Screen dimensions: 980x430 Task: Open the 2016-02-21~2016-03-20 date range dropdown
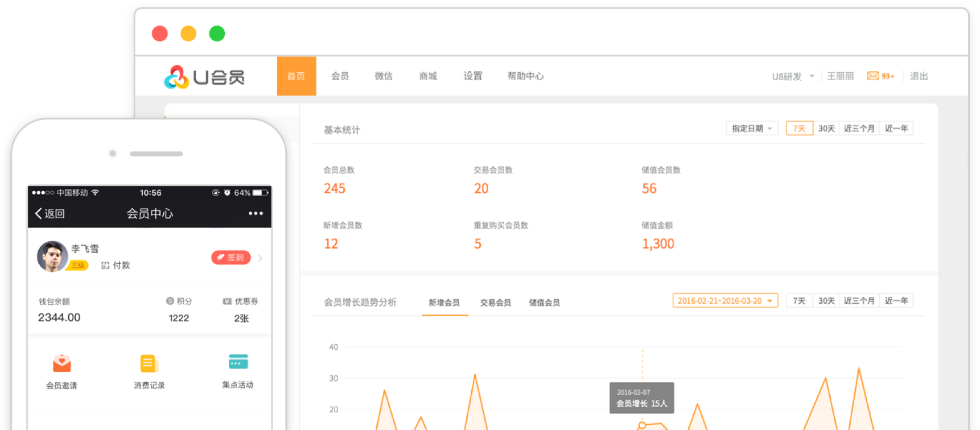pyautogui.click(x=724, y=301)
